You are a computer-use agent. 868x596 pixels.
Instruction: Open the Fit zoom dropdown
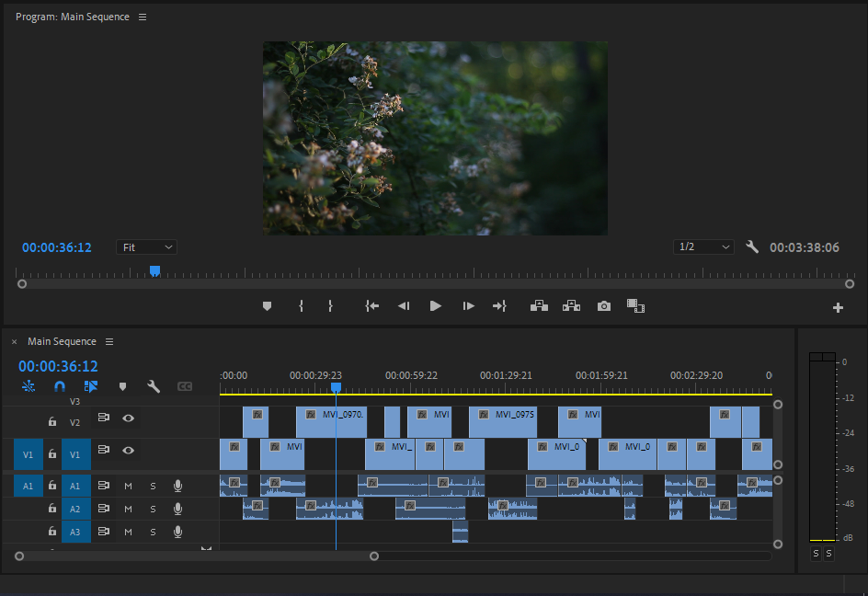coord(146,246)
